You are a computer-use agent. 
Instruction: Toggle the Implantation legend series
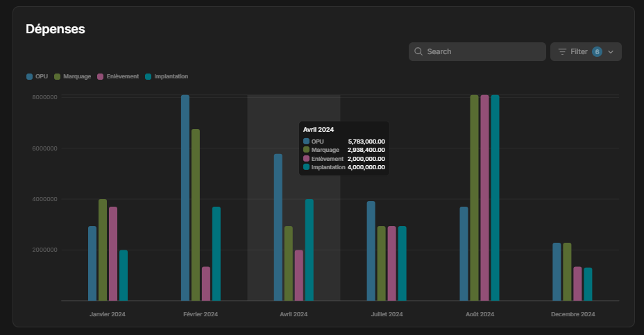[x=167, y=76]
